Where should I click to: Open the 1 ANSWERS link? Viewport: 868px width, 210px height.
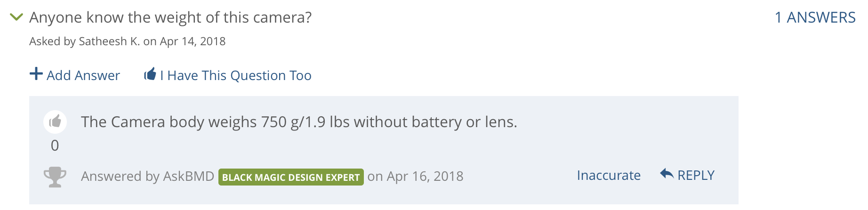pos(815,17)
